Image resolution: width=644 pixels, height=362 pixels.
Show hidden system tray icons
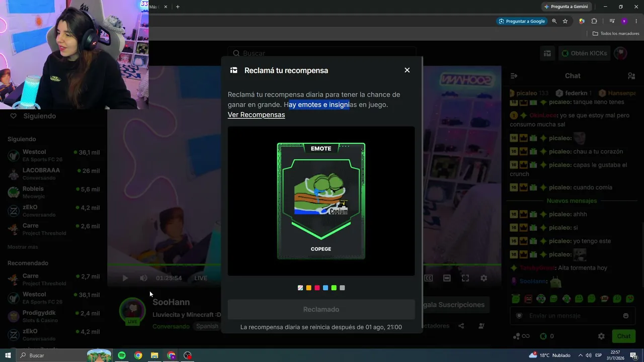click(580, 355)
